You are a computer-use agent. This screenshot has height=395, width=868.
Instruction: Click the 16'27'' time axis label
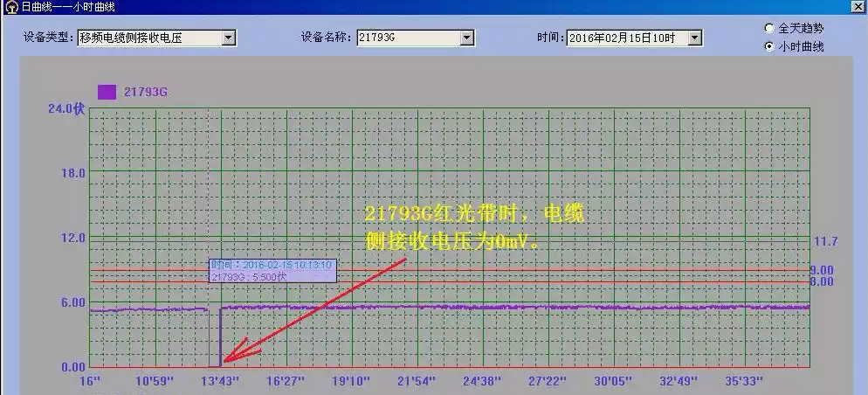coord(286,381)
